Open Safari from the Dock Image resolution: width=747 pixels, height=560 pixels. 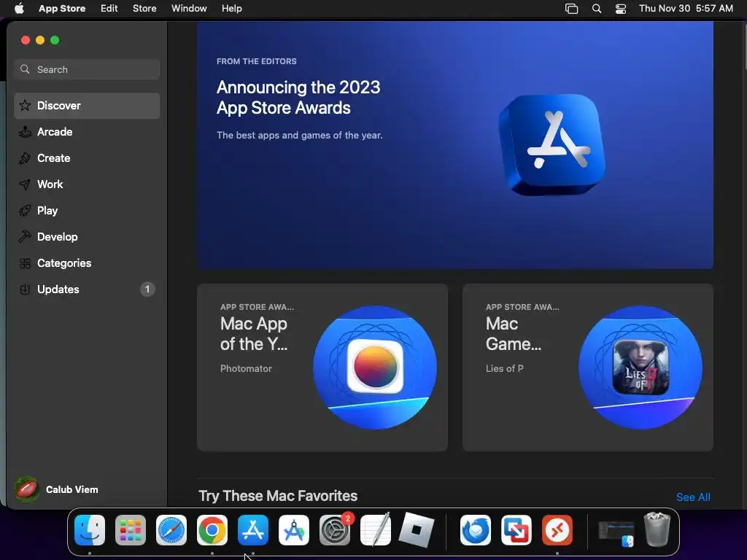pyautogui.click(x=171, y=529)
